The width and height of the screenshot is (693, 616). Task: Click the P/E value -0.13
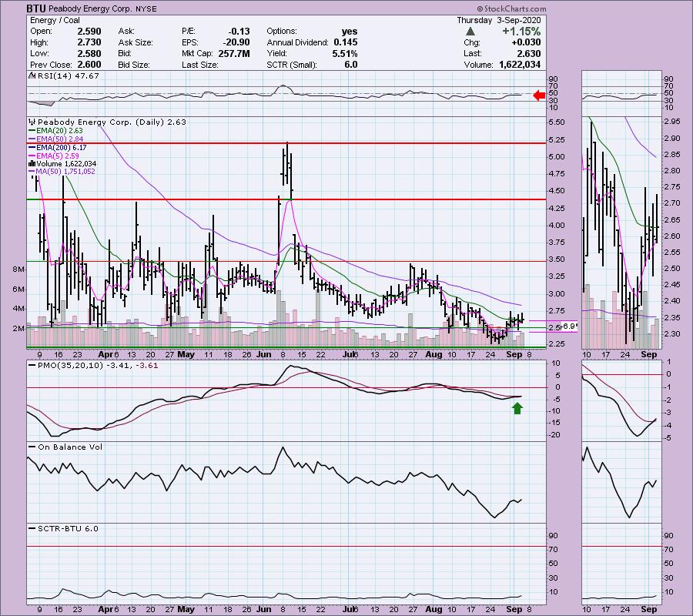point(239,32)
